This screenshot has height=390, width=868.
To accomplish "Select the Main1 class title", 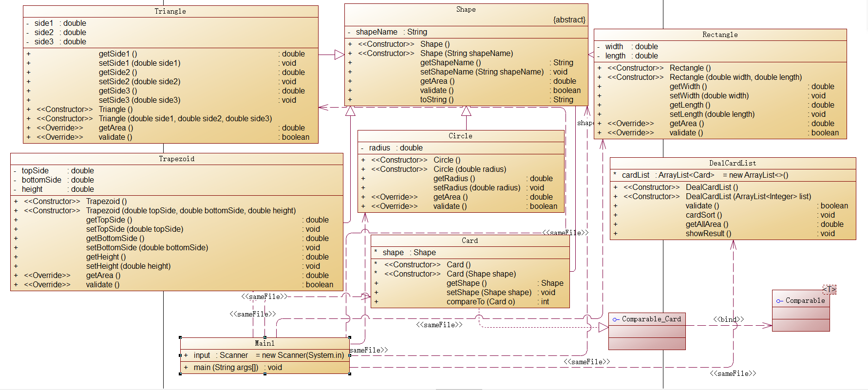I will click(x=264, y=343).
